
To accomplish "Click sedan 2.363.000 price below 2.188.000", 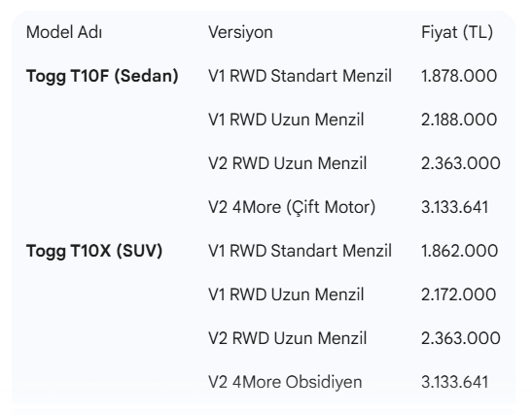I will 461,163.
